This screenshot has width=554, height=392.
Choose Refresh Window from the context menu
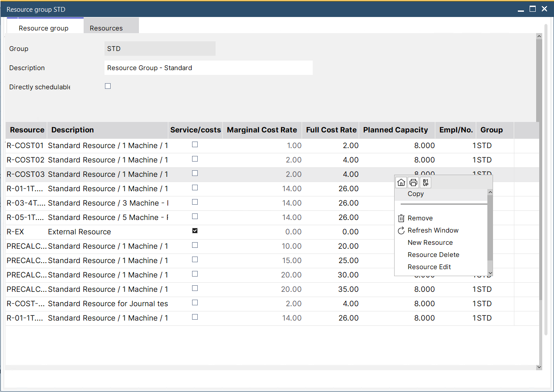(x=433, y=230)
